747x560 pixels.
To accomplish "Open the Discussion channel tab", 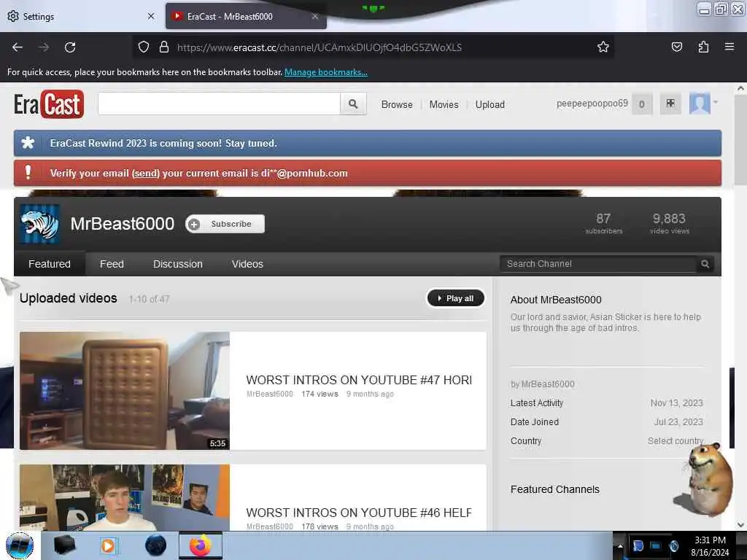I will tap(178, 264).
